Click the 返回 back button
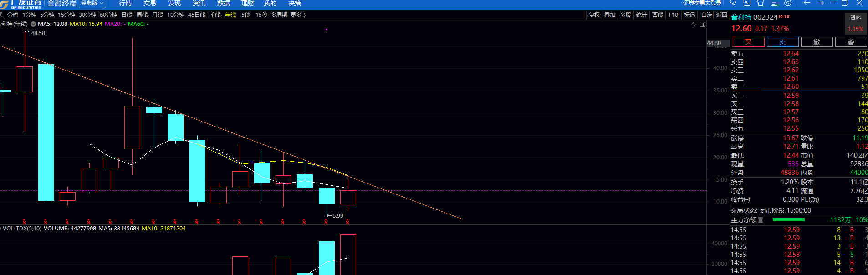The image size is (868, 275). pyautogui.click(x=722, y=15)
